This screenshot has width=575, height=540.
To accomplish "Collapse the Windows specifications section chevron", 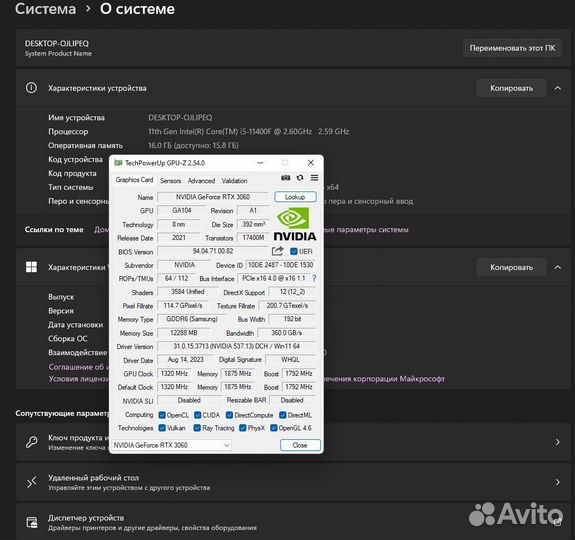I will 557,267.
